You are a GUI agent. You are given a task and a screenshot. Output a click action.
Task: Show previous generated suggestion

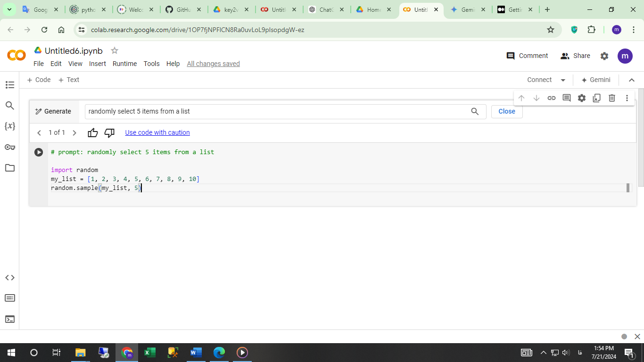pos(39,133)
